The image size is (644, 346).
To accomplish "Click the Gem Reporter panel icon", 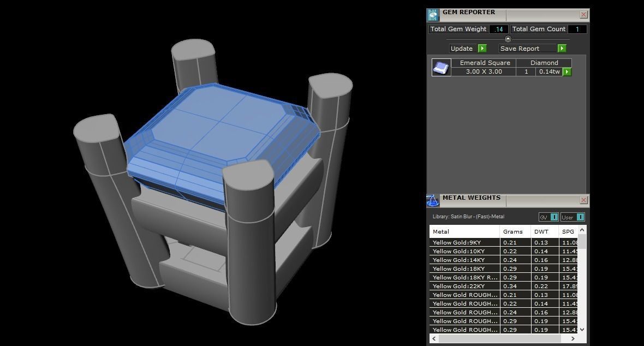I will pos(433,15).
